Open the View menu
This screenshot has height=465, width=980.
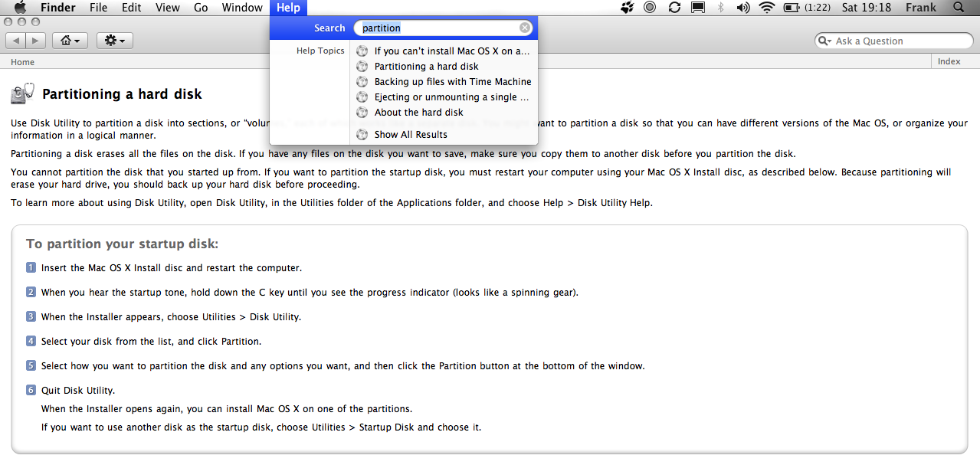167,8
